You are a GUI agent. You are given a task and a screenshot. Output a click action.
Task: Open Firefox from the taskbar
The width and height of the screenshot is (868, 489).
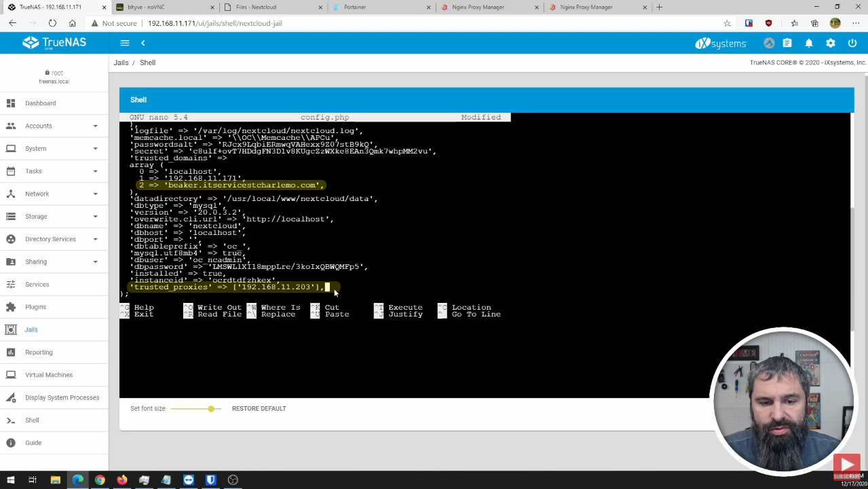(x=122, y=480)
